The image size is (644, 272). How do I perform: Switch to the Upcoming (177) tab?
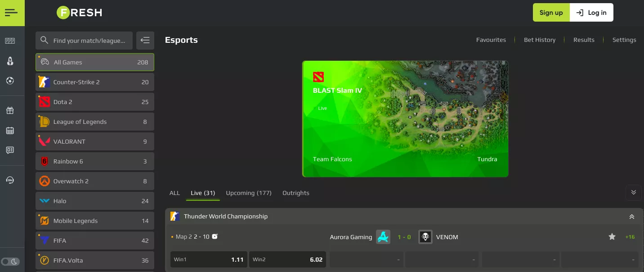click(249, 193)
